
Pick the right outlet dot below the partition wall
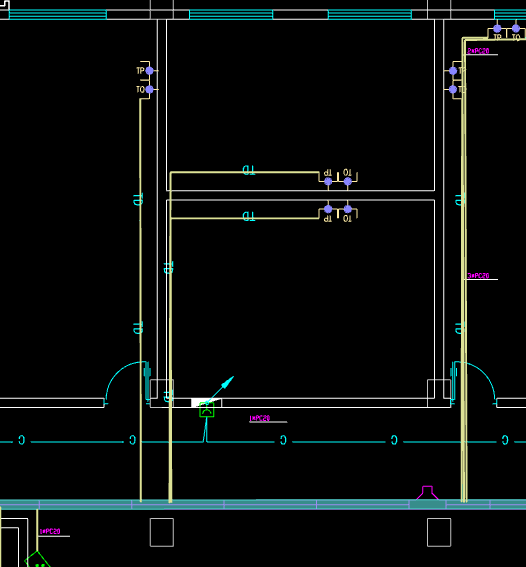tap(347, 209)
